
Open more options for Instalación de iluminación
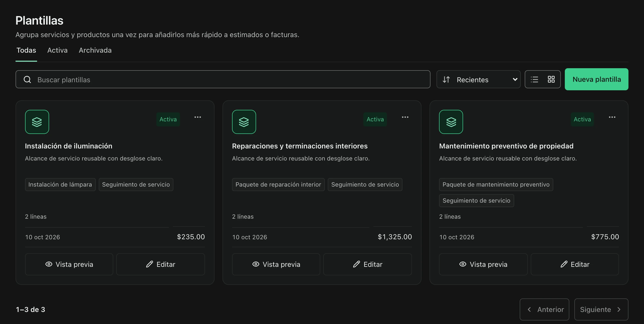click(x=198, y=117)
